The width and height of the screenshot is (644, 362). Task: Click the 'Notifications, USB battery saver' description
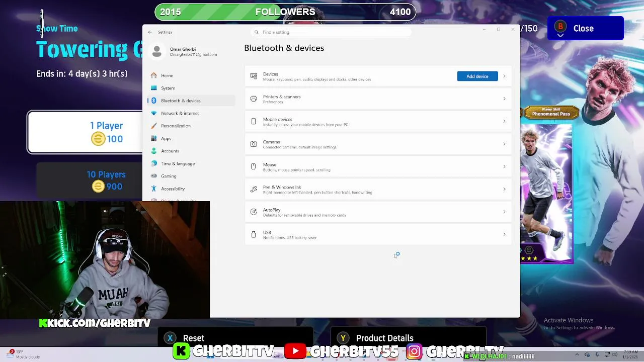click(290, 238)
